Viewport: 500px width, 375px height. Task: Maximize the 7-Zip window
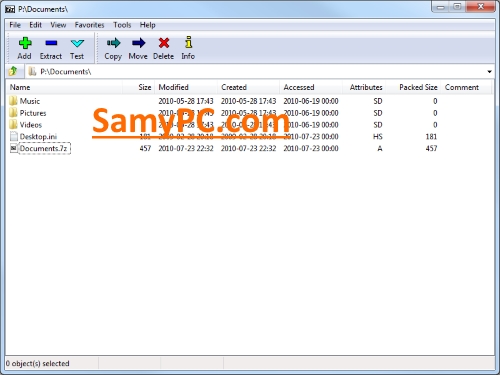[x=458, y=7]
